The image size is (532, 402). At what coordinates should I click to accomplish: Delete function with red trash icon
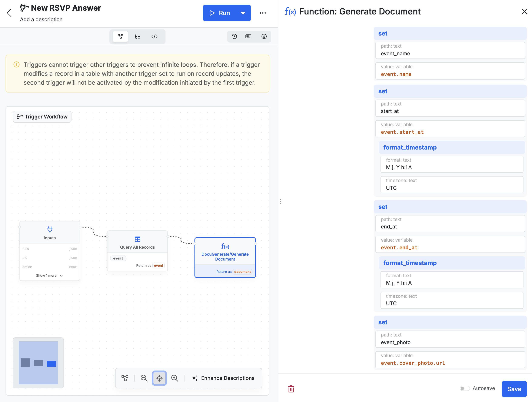click(291, 389)
